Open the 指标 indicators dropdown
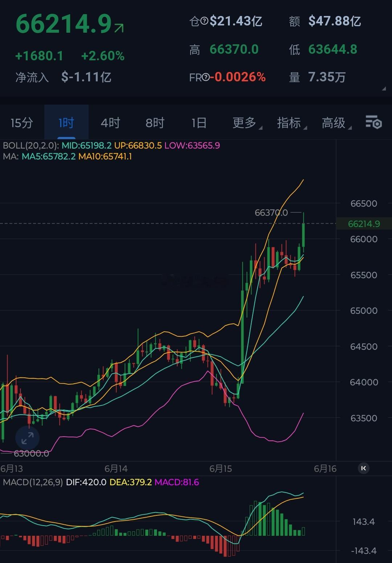 coord(291,123)
